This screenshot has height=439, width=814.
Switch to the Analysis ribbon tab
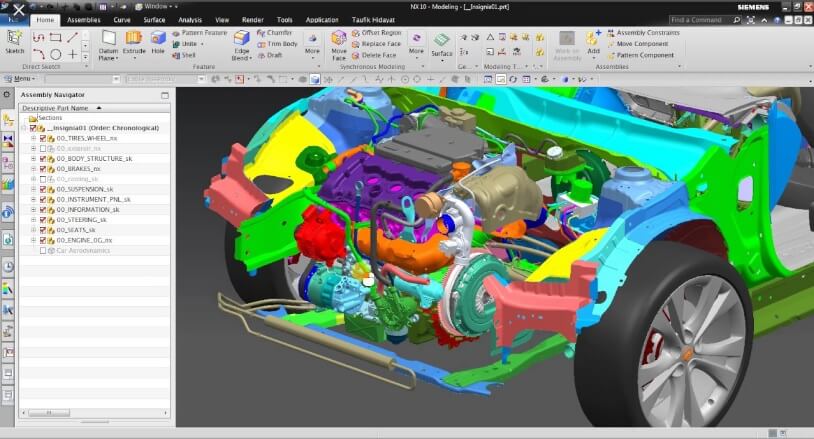pyautogui.click(x=190, y=20)
